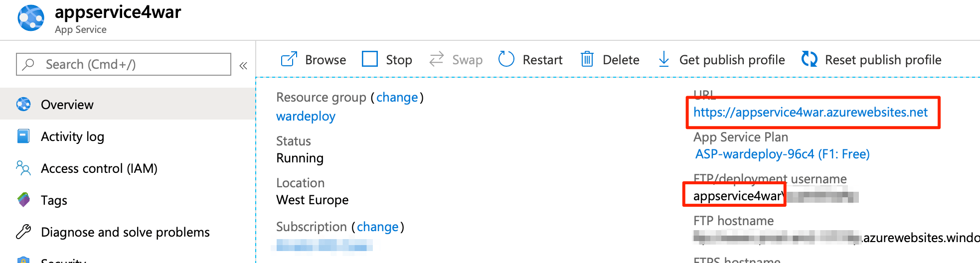Click the Browse external-link icon
The height and width of the screenshot is (263, 980).
click(289, 59)
